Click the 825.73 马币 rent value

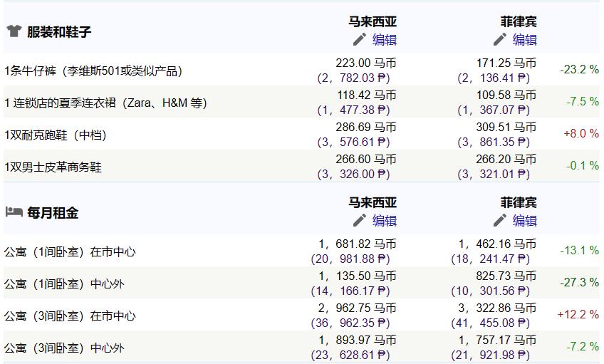pos(506,276)
